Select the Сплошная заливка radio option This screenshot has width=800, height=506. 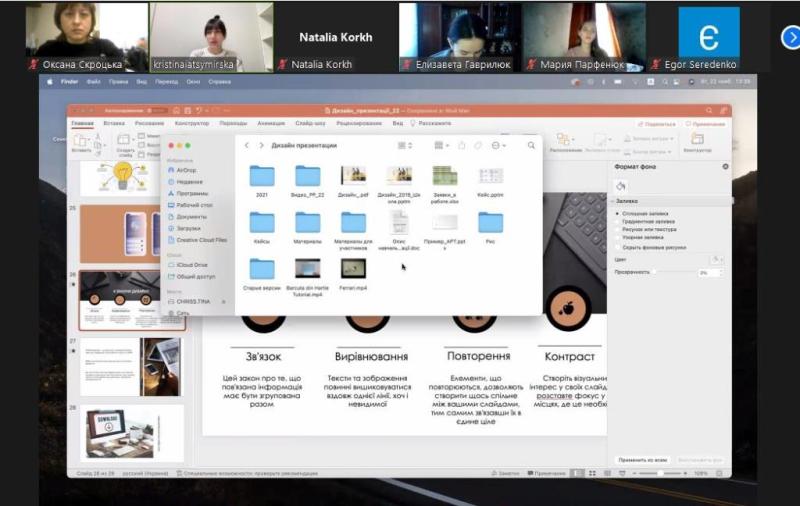[617, 213]
